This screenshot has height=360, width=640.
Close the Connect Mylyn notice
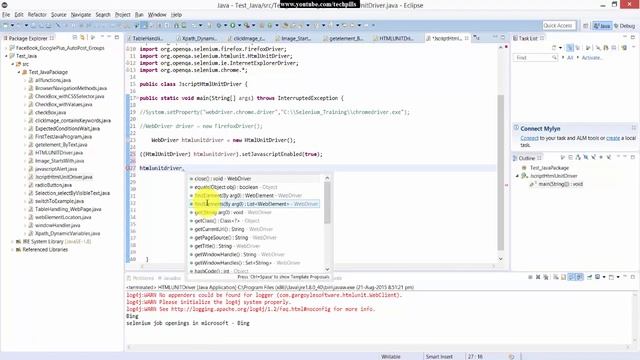tap(633, 128)
